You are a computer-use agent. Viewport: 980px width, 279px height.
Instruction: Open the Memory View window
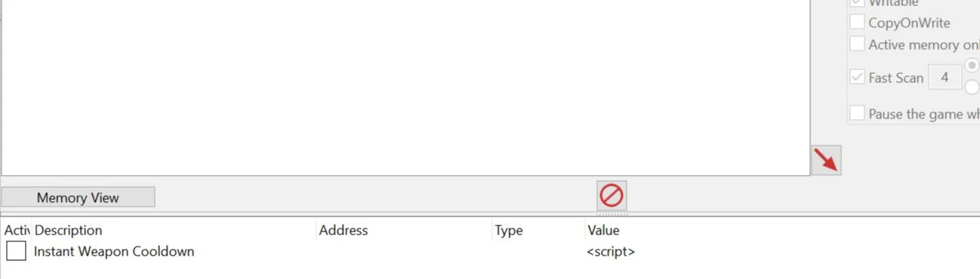(78, 198)
